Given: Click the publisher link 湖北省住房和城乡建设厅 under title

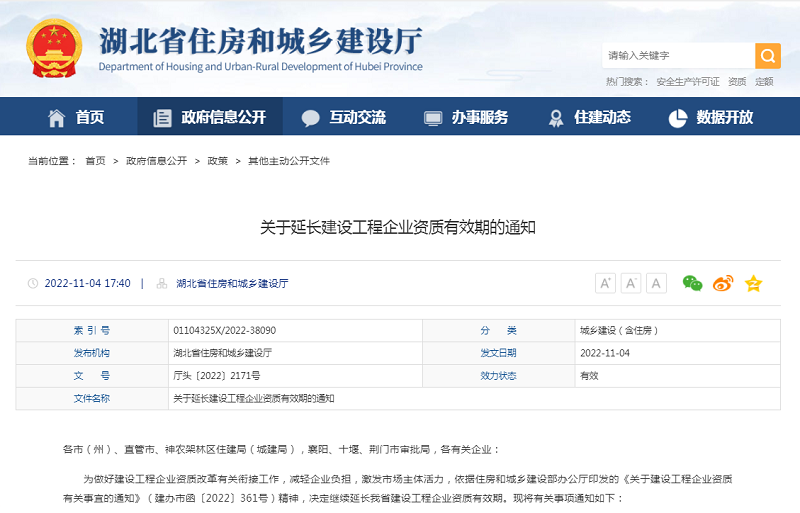Looking at the screenshot, I should pos(232,283).
